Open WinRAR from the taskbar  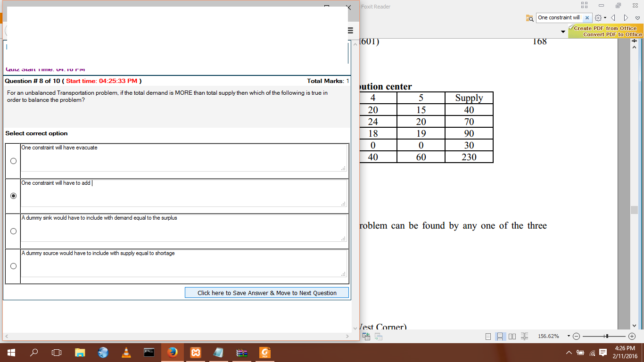242,353
